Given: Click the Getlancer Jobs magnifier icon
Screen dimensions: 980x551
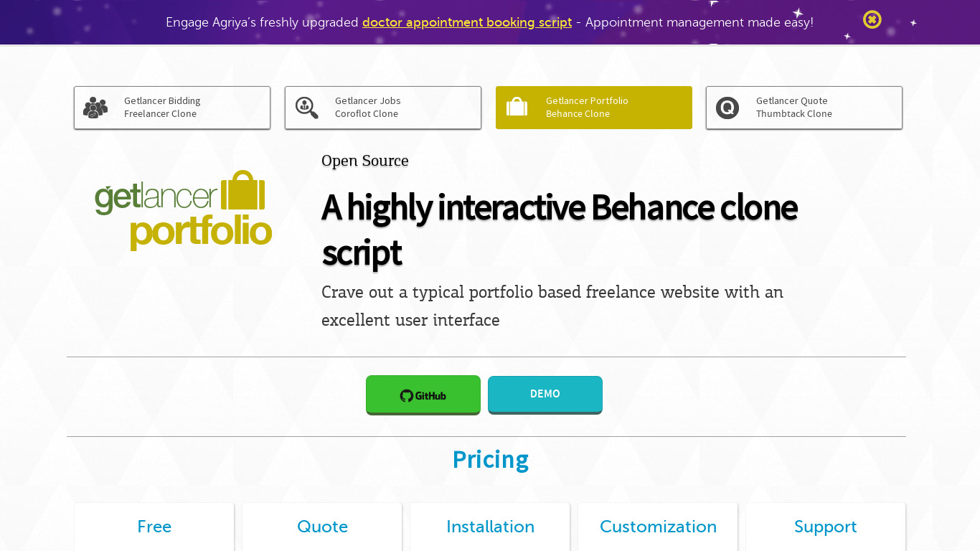Looking at the screenshot, I should pos(307,108).
